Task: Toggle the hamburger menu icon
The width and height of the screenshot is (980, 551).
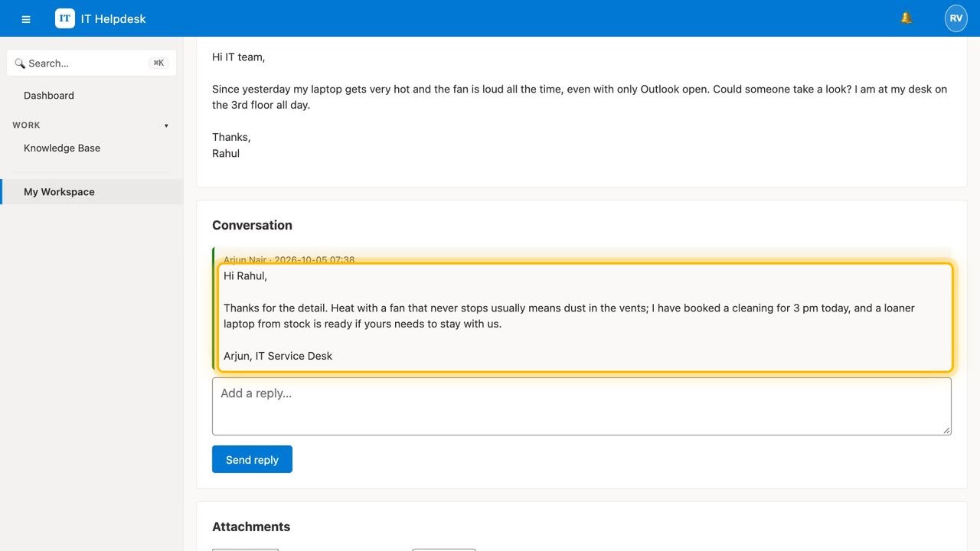Action: 26,19
